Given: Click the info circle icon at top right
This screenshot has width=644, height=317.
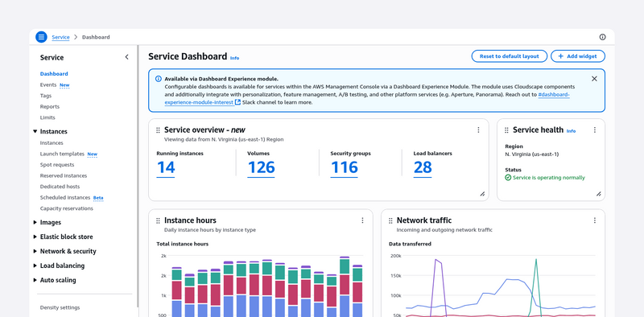Looking at the screenshot, I should click(x=602, y=37).
